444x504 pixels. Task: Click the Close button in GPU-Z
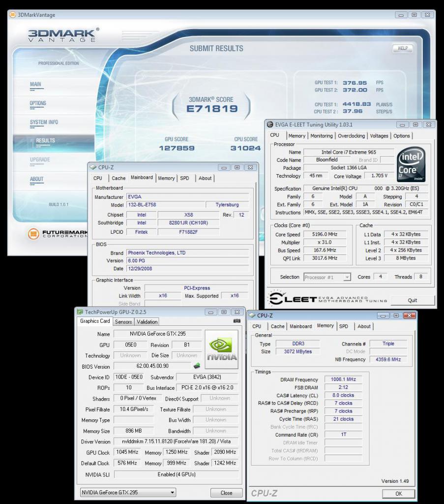[x=226, y=493]
